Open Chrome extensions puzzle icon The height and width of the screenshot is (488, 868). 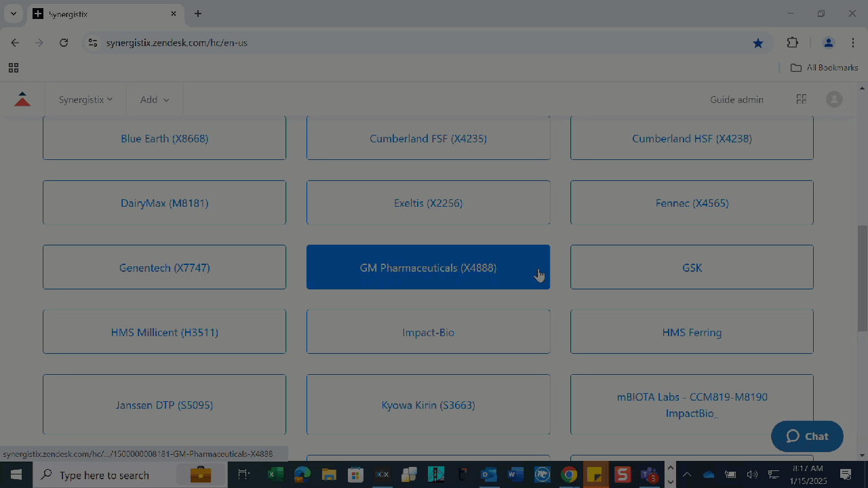(x=793, y=43)
